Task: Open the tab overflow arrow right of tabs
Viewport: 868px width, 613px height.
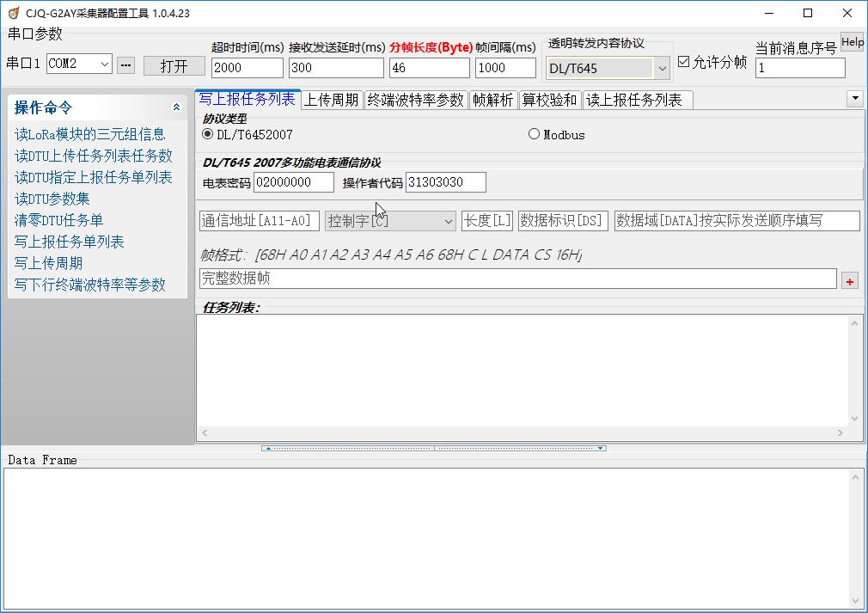Action: point(854,98)
